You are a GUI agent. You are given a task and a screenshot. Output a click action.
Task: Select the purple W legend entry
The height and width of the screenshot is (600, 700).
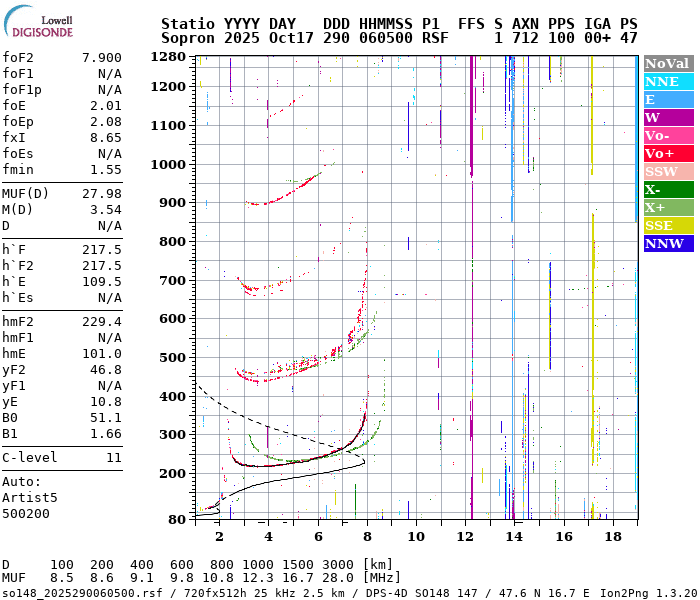coord(667,117)
